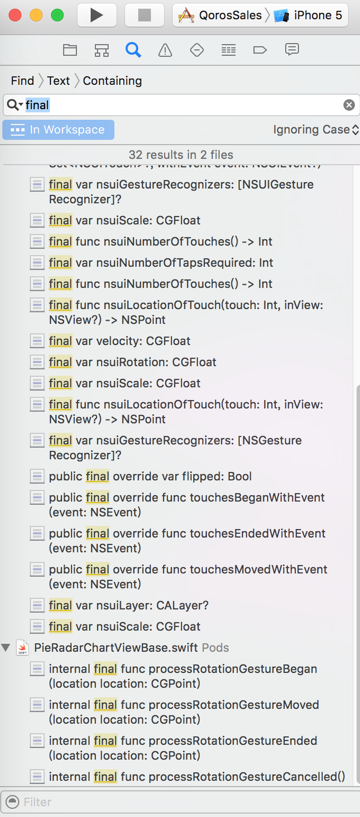The height and width of the screenshot is (817, 360).
Task: Open the Issue navigator warning icon
Action: (165, 50)
